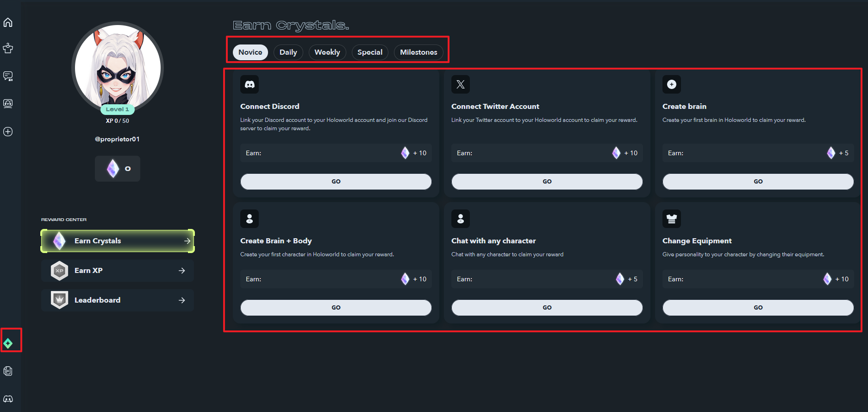
Task: Click the Connect Twitter Account title
Action: [495, 107]
